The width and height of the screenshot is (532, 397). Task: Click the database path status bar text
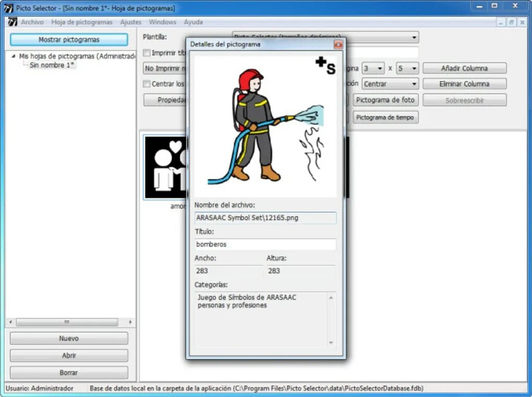[257, 389]
